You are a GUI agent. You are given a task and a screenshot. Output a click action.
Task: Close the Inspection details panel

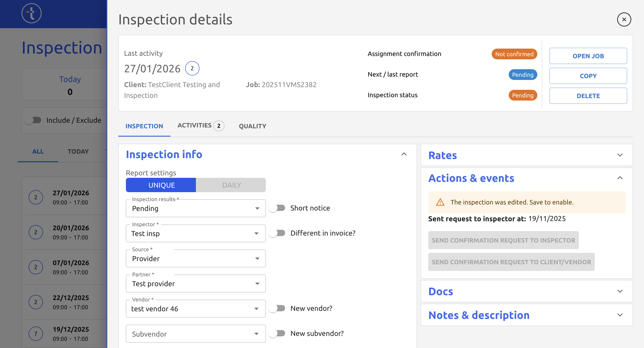624,19
